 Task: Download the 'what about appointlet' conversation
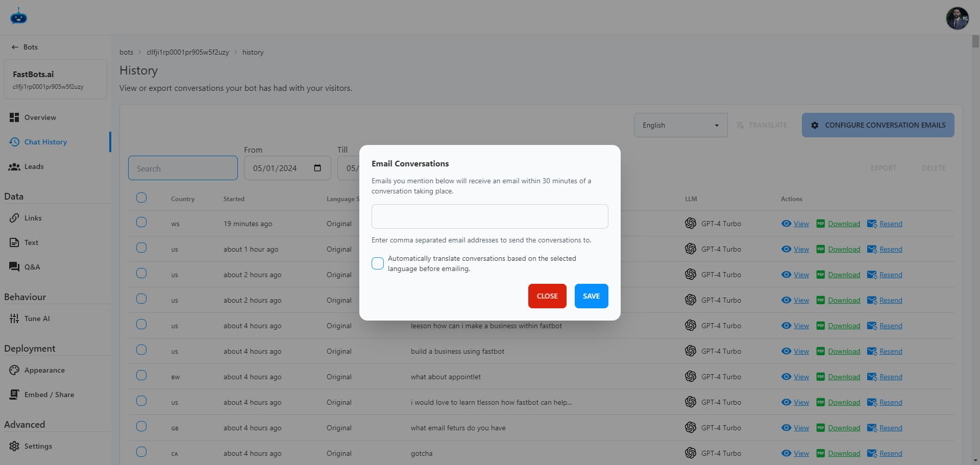(844, 377)
